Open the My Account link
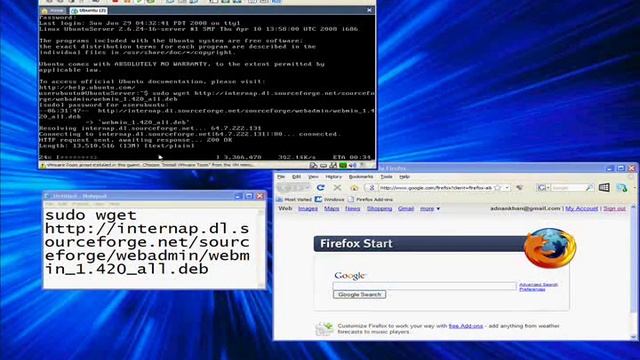 click(x=582, y=209)
